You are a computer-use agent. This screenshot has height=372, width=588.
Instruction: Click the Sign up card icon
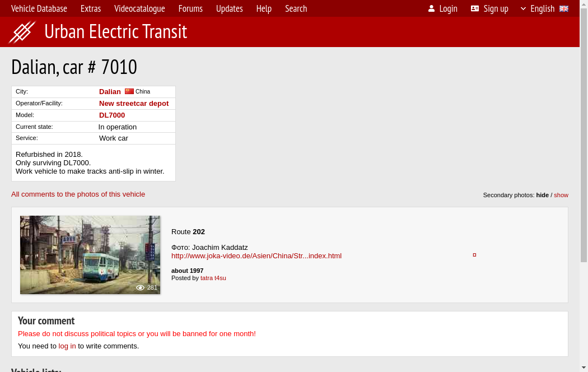(475, 8)
